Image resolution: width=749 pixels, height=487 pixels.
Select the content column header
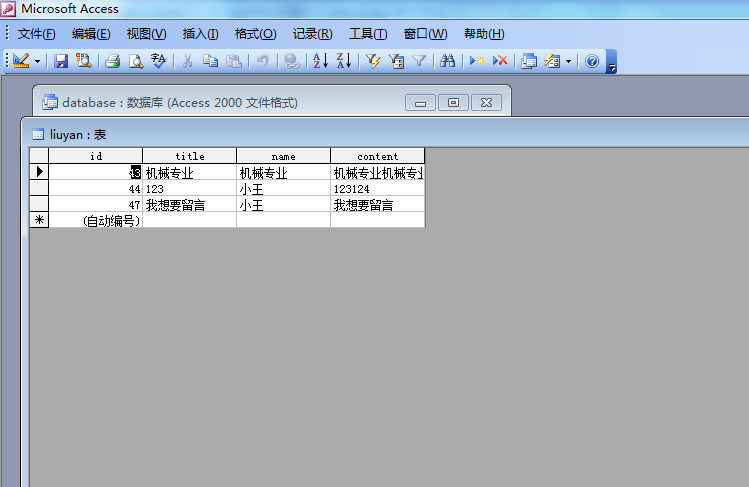point(377,156)
